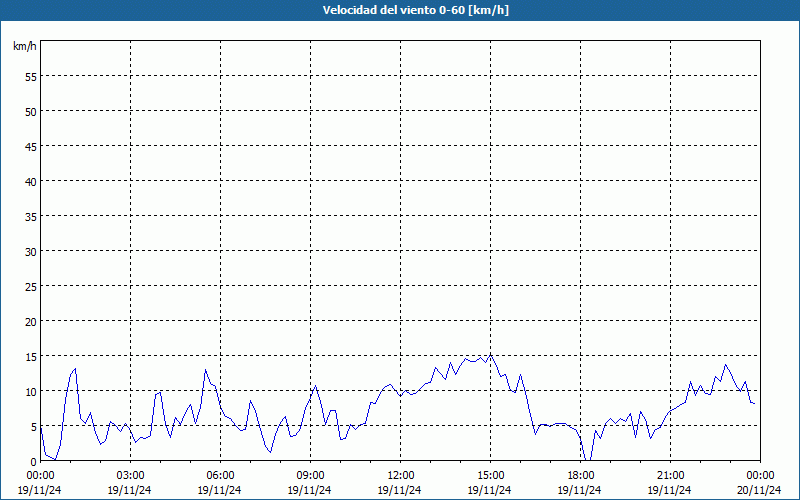Screen dimensions: 800x500
Task: Select the '50' y-axis tick label
Action: coord(31,112)
